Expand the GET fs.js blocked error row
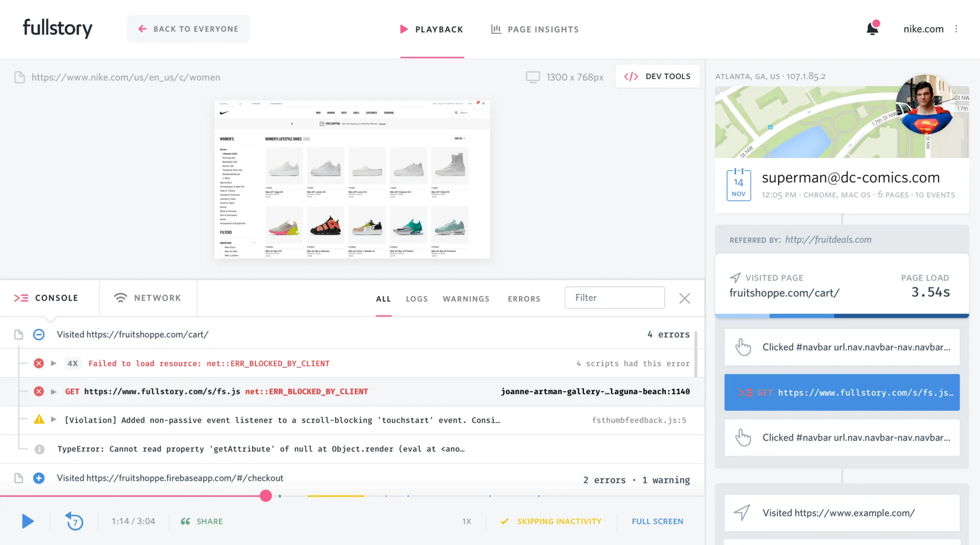 54,392
